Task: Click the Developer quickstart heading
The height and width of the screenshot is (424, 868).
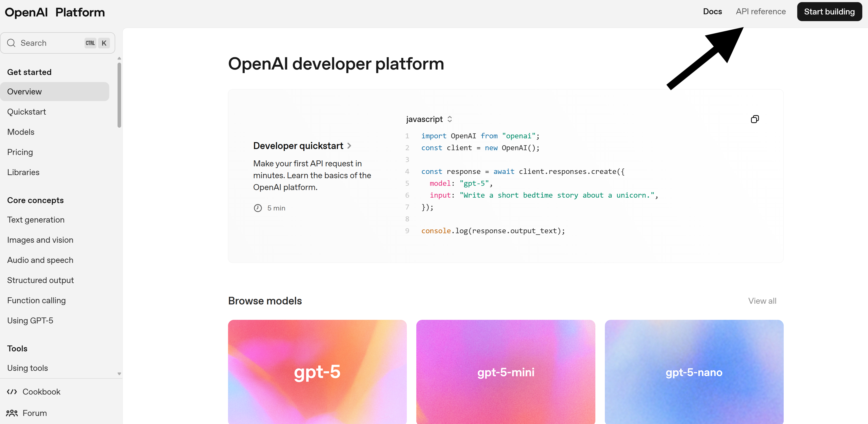Action: [x=298, y=146]
